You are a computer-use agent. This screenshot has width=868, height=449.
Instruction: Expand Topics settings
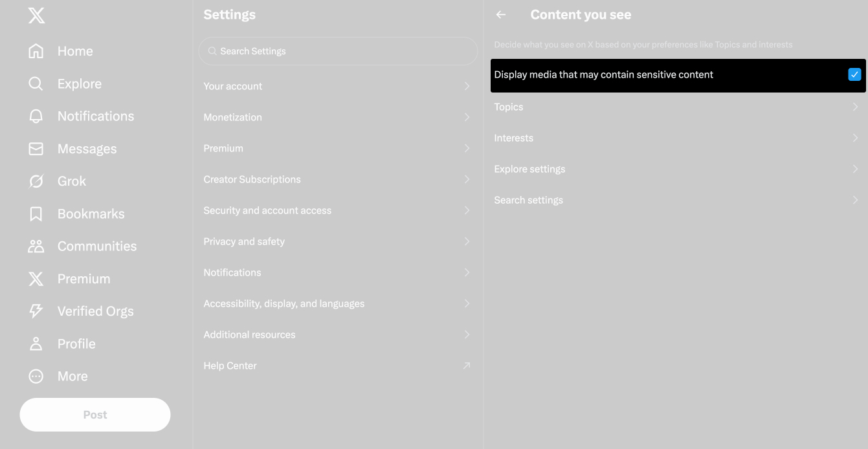pos(676,106)
